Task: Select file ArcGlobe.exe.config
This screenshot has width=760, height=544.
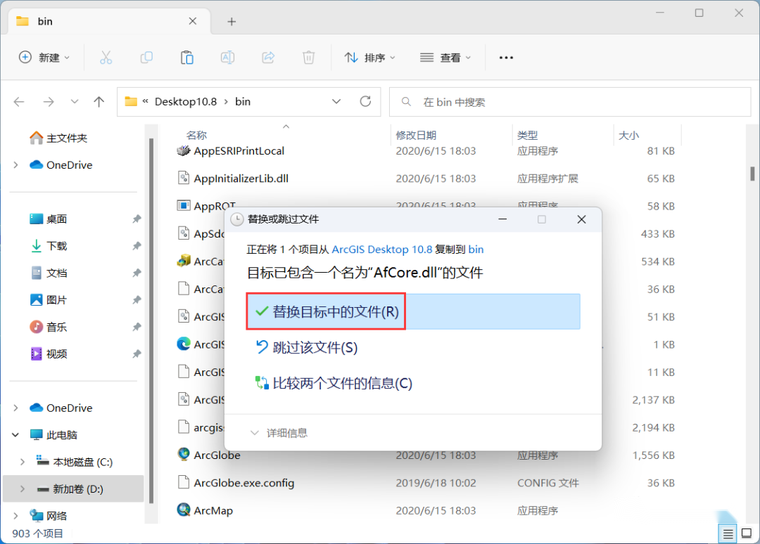Action: 244,483
